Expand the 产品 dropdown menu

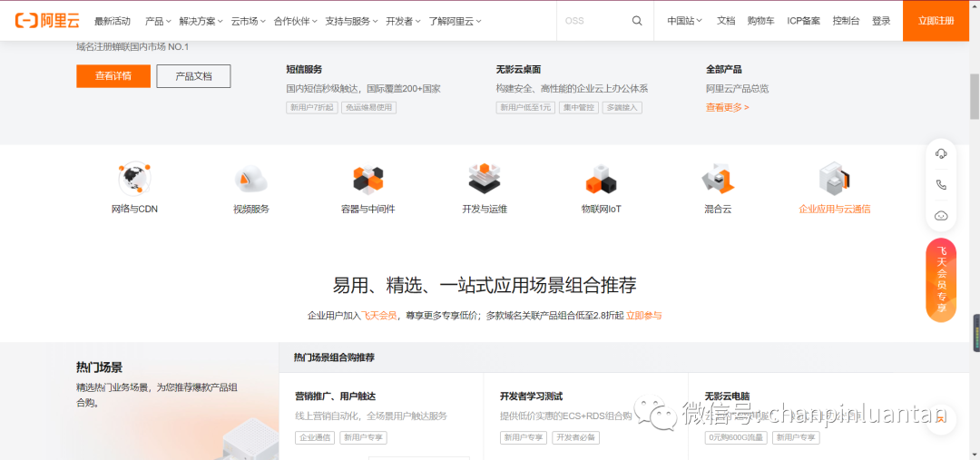158,21
